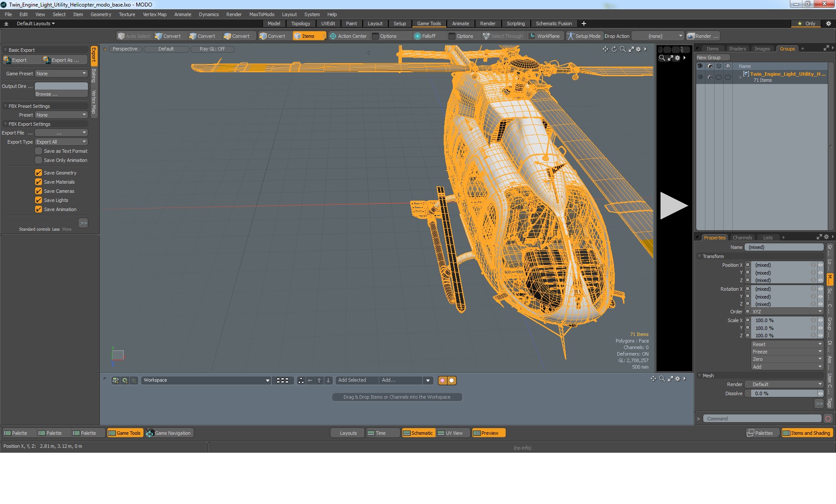The height and width of the screenshot is (504, 836).
Task: Switch to the Shaders tab
Action: click(x=737, y=49)
